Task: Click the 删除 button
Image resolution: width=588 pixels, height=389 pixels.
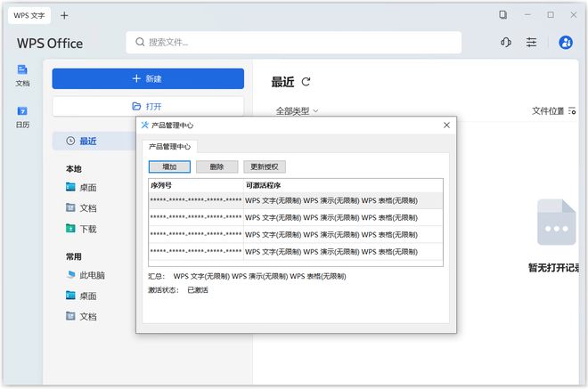Action: 216,166
